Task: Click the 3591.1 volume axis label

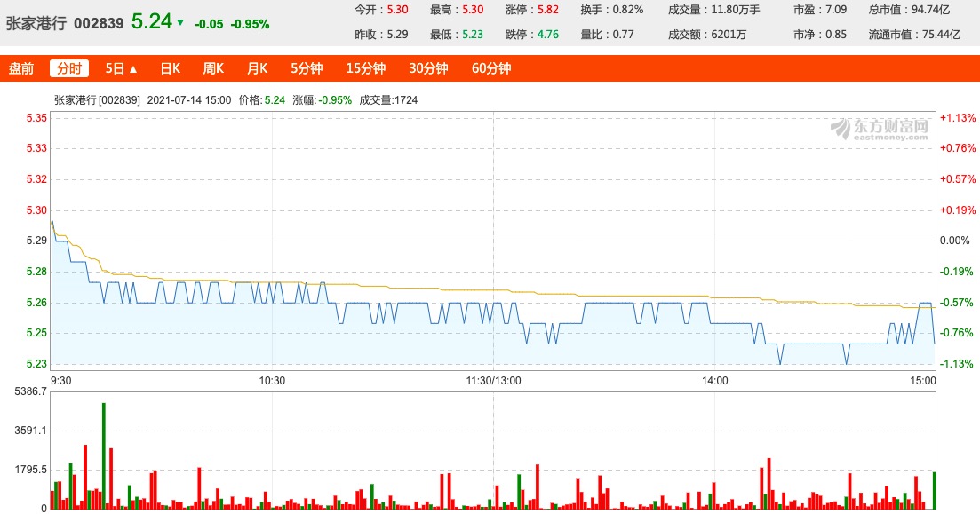Action: (30, 431)
